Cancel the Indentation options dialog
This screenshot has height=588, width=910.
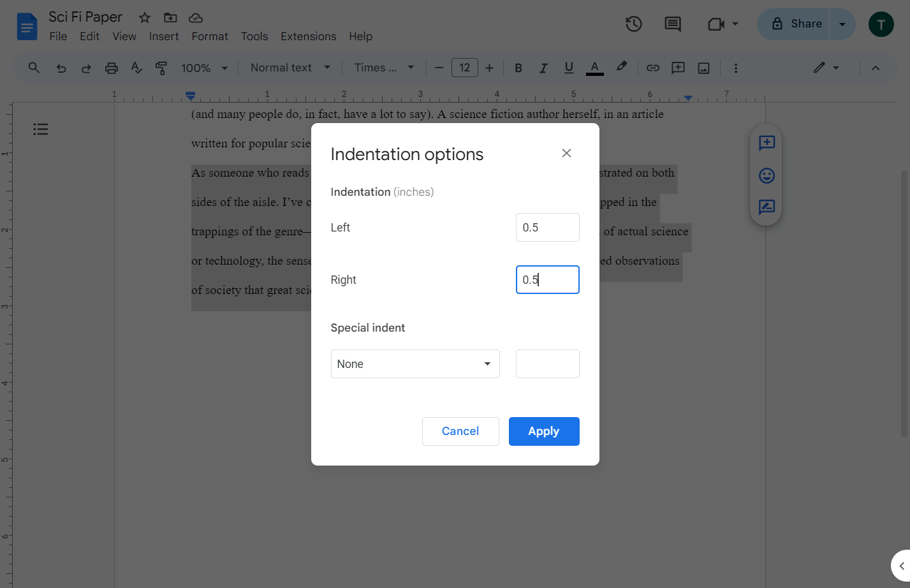pos(460,431)
